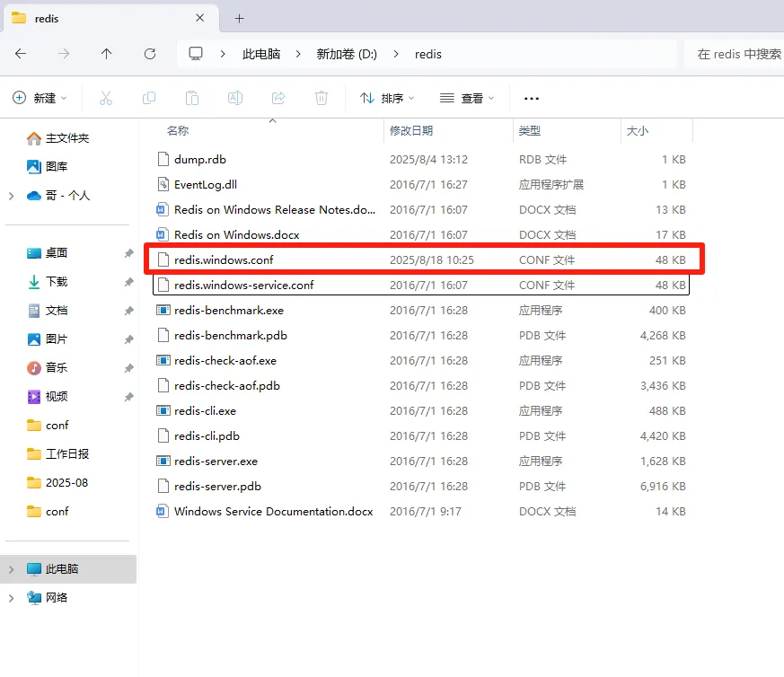
Task: Click the Rename icon in toolbar
Action: tap(235, 98)
